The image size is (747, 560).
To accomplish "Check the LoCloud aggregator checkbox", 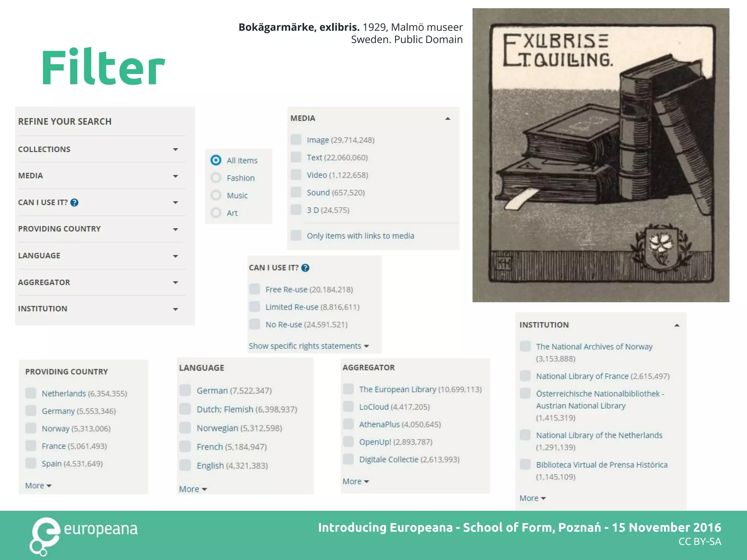I will [x=348, y=407].
